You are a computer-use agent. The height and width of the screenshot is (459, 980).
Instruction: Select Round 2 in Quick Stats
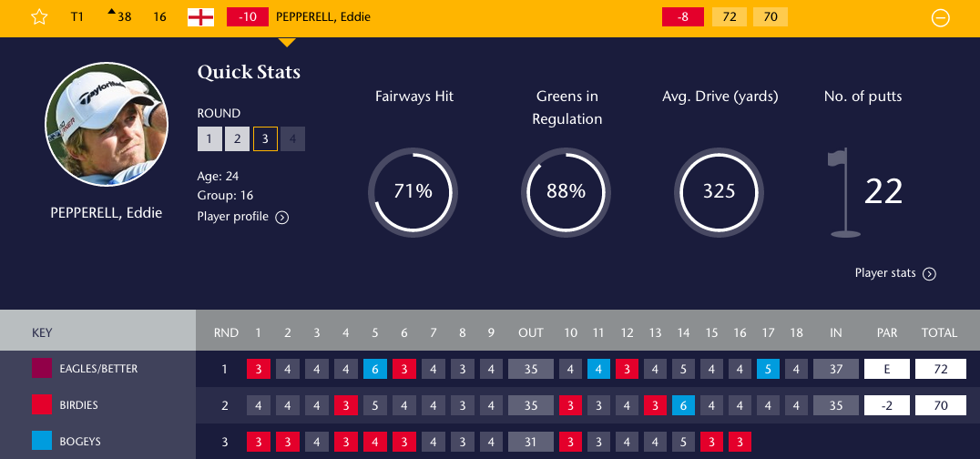click(x=237, y=138)
